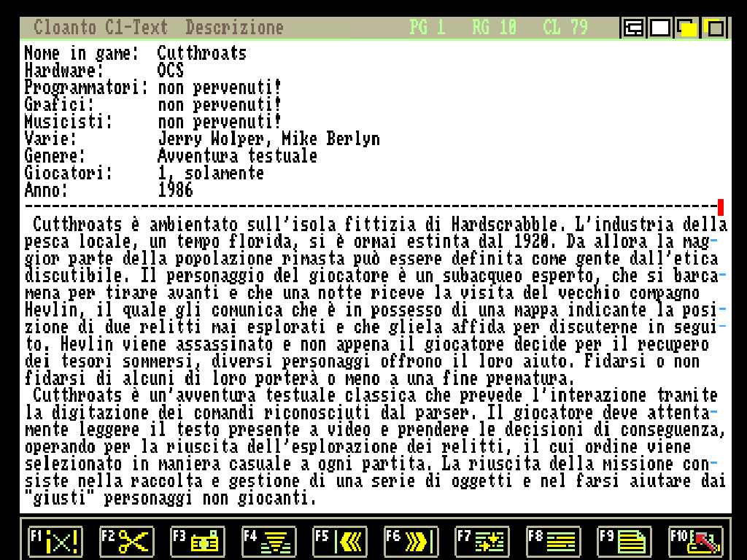Click the F8 text lines icon

pos(553,541)
